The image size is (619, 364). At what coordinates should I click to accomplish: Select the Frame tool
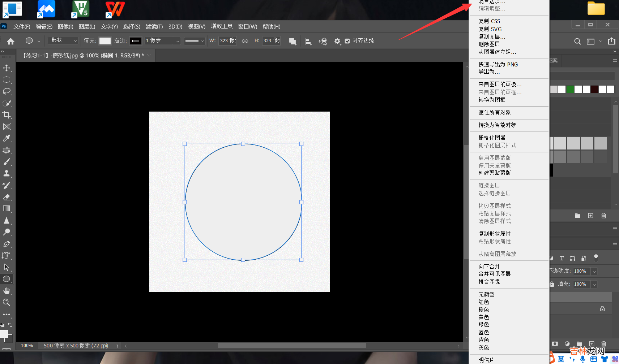tap(7, 127)
